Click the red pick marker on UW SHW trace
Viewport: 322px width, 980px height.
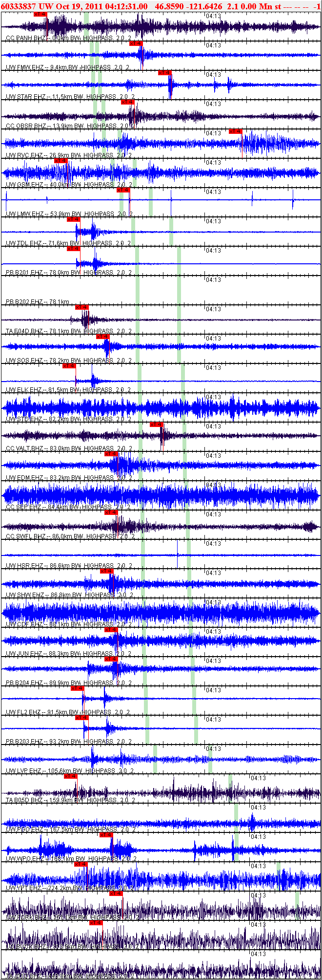[x=107, y=571]
